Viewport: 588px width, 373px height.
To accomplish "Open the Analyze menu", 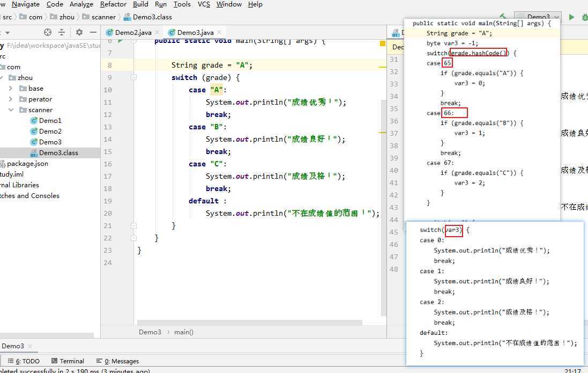I will (81, 4).
